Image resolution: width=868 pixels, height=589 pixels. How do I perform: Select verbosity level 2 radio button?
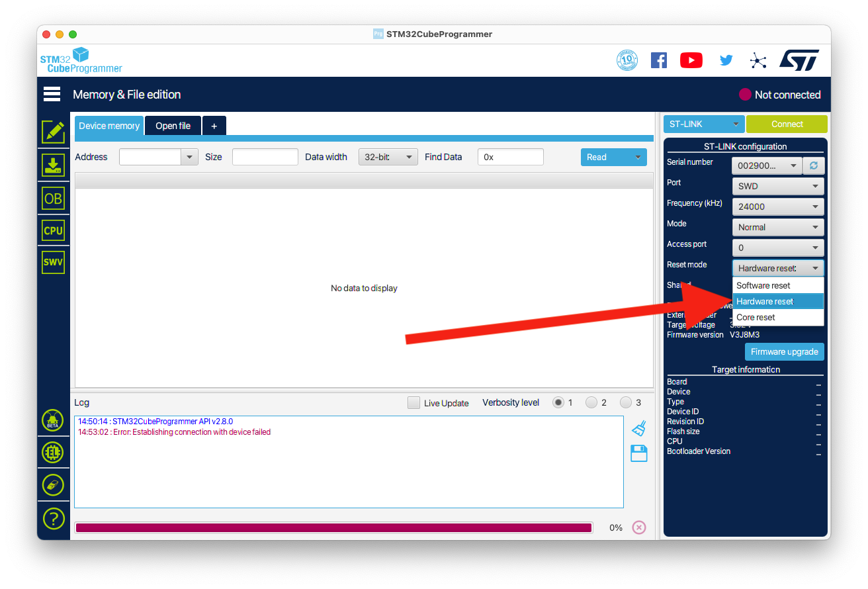point(591,402)
